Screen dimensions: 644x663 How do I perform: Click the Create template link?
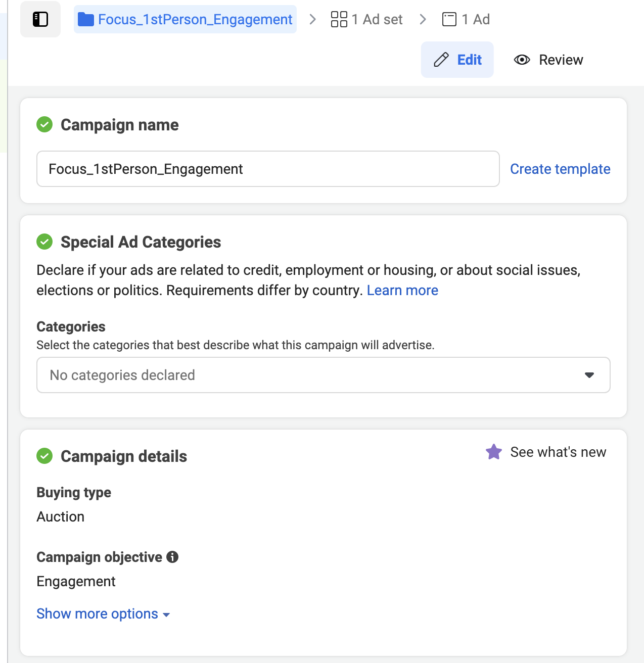tap(560, 169)
